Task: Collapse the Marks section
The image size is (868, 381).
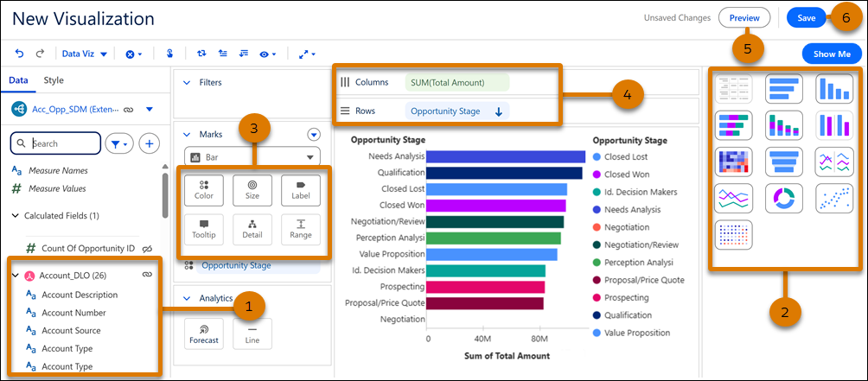Action: tap(187, 135)
